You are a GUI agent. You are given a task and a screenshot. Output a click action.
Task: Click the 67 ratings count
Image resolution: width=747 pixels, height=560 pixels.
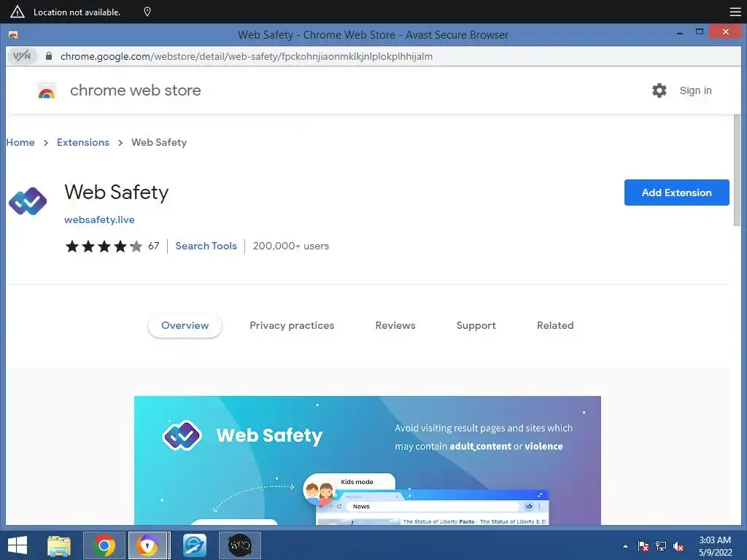point(153,246)
